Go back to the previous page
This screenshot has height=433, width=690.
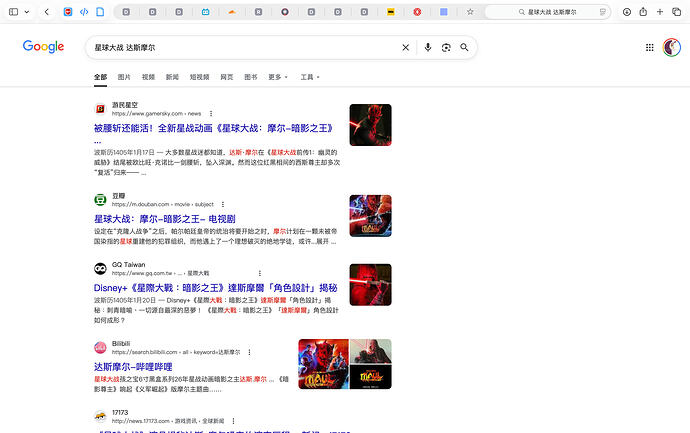tap(47, 12)
